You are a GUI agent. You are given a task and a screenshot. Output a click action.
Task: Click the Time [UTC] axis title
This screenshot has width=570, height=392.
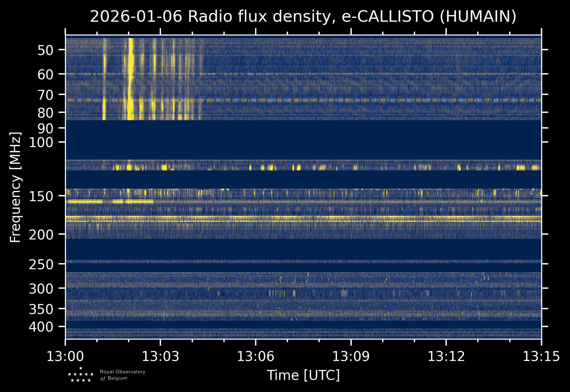click(303, 375)
